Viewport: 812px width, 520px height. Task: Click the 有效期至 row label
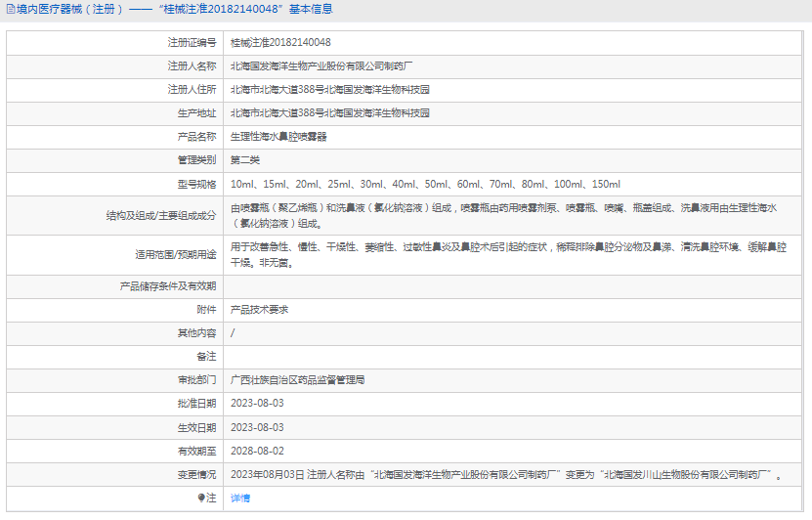point(196,452)
